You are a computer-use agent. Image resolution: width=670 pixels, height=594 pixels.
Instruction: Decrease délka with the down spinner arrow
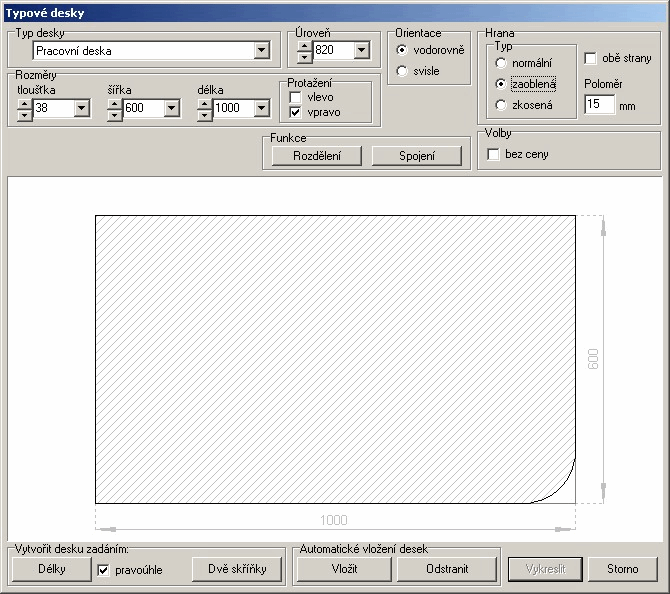pyautogui.click(x=205, y=113)
